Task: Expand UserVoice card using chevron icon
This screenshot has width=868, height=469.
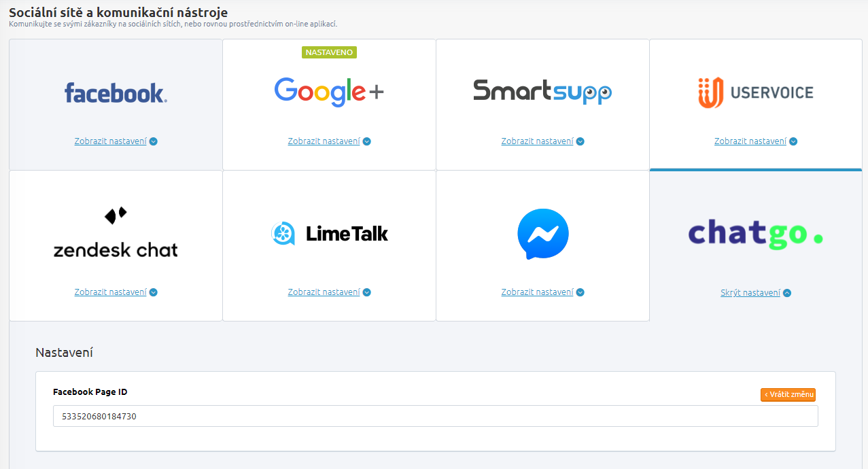Action: click(793, 142)
